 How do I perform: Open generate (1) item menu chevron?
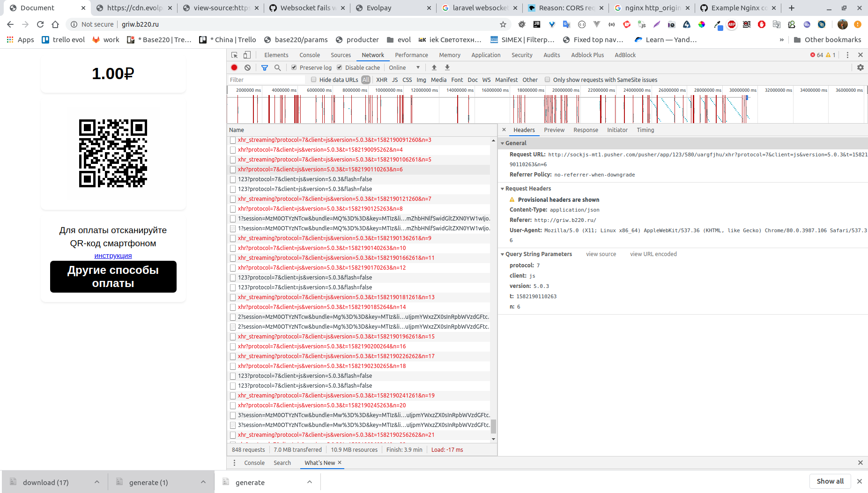pos(203,482)
